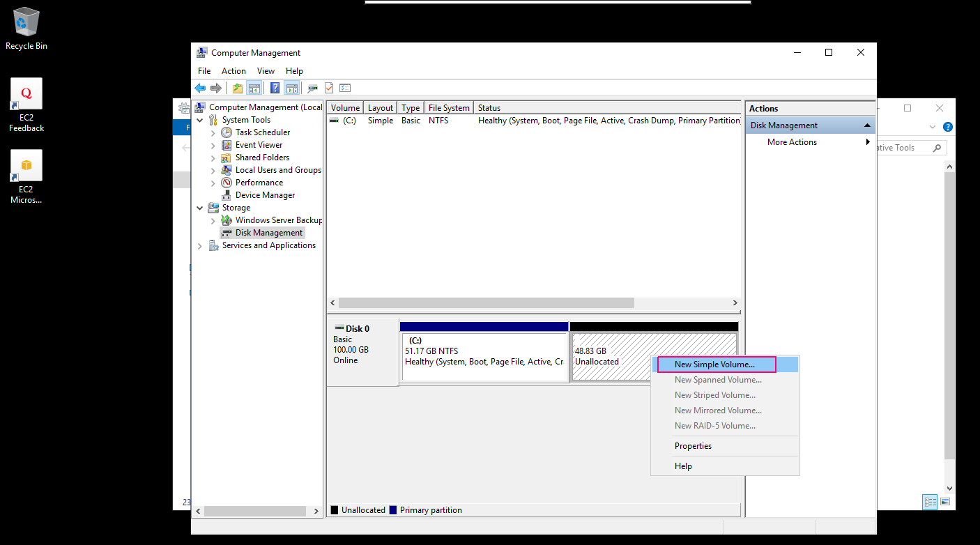This screenshot has width=980, height=545.
Task: Collapse the Disk Management actions section arrow
Action: 867,125
